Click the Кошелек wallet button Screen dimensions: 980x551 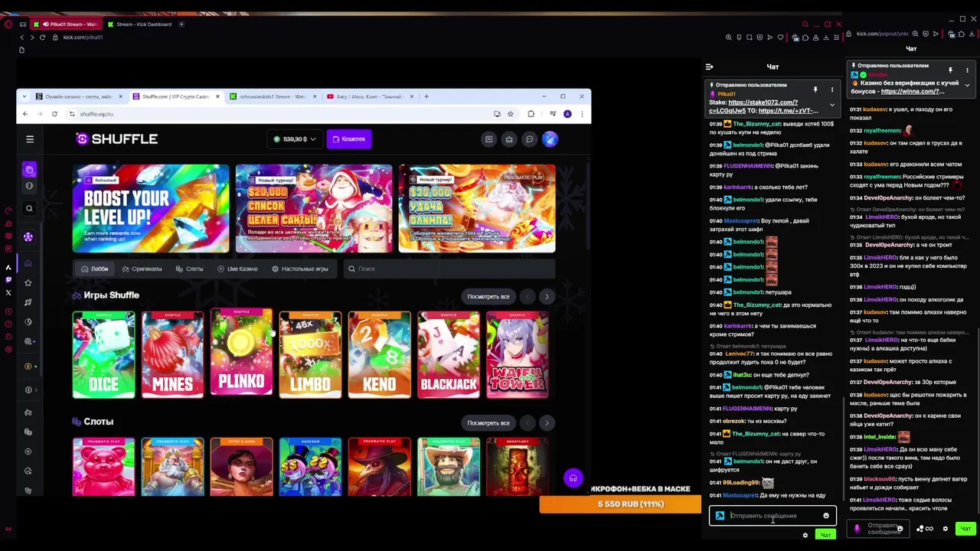click(348, 139)
